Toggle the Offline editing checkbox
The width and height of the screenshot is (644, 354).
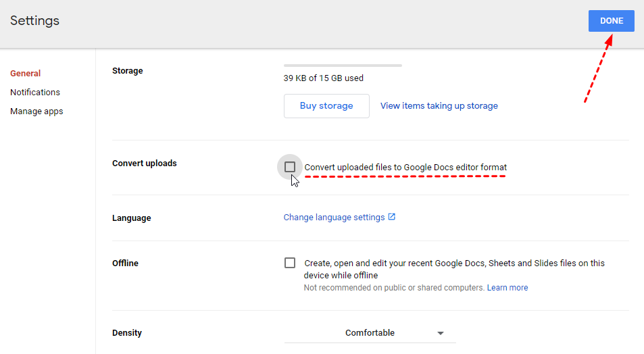click(x=290, y=263)
